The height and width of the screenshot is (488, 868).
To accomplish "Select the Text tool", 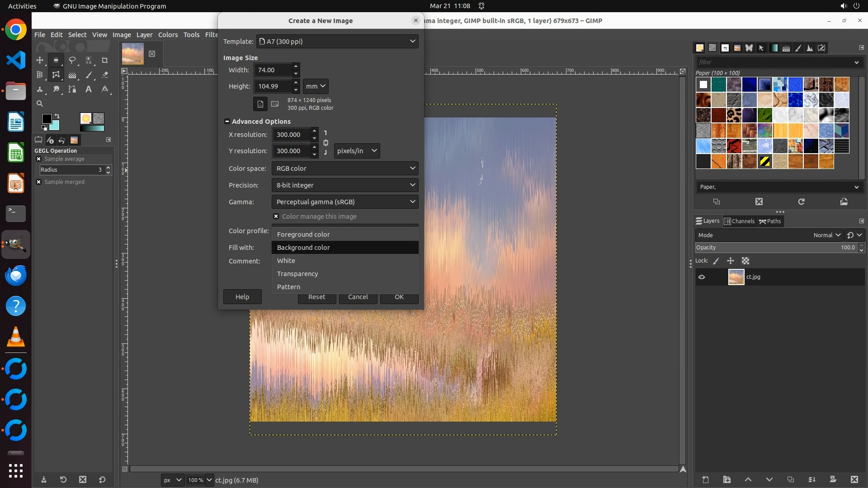I will pos(89,89).
